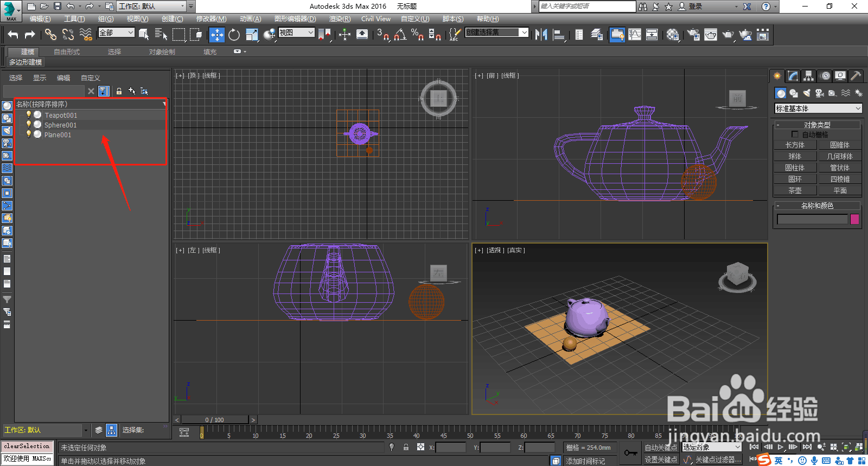Activate the Select and Rotate tool

pos(234,35)
